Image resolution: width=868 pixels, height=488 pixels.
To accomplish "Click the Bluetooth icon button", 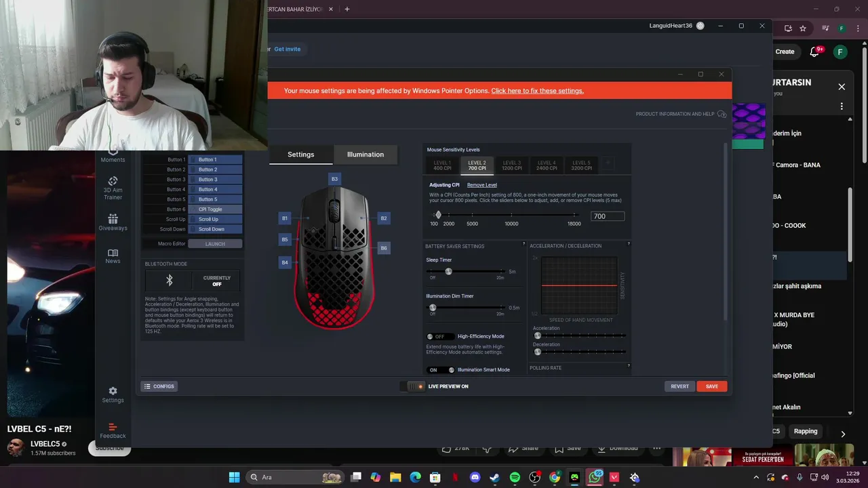I will point(170,281).
